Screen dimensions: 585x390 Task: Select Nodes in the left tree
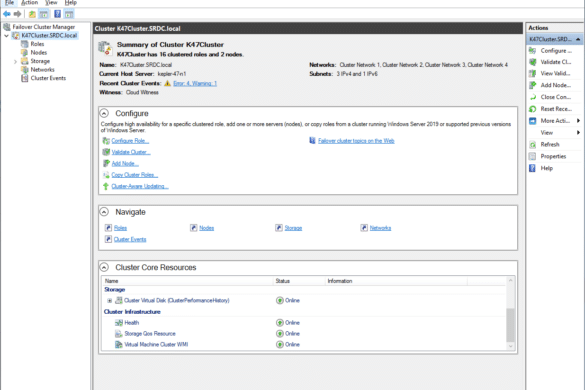[39, 53]
